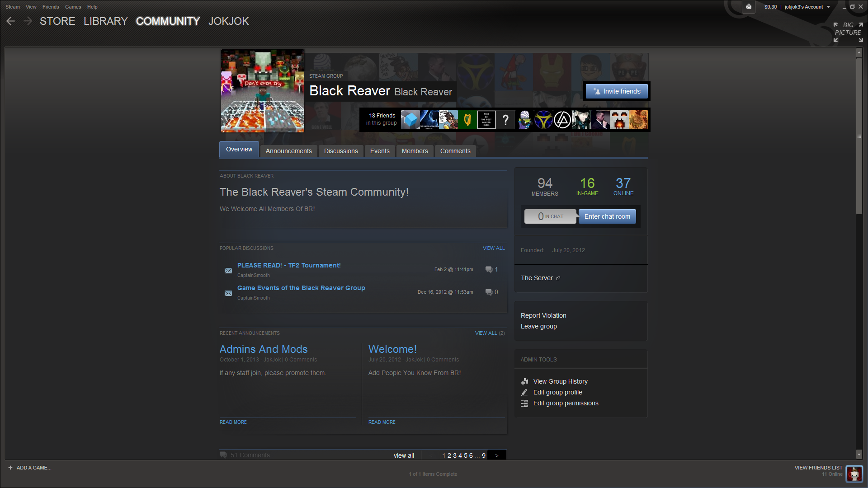Open the Admins And Mods announcement
The width and height of the screenshot is (868, 488).
tap(264, 349)
